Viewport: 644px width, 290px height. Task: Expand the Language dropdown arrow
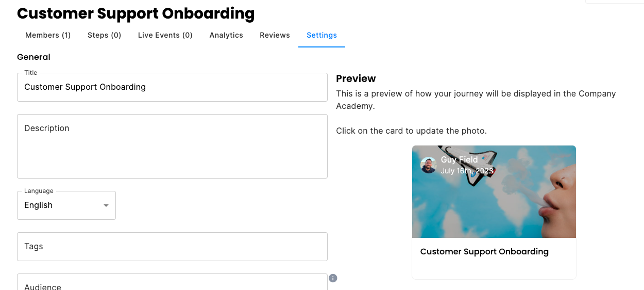point(106,205)
